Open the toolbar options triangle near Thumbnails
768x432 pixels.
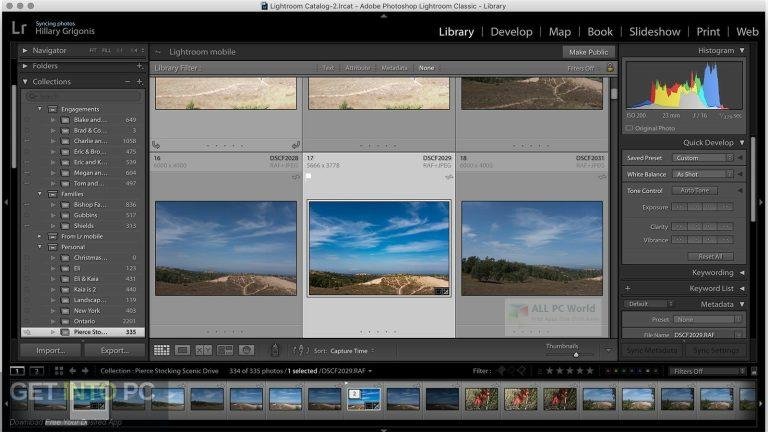[608, 350]
